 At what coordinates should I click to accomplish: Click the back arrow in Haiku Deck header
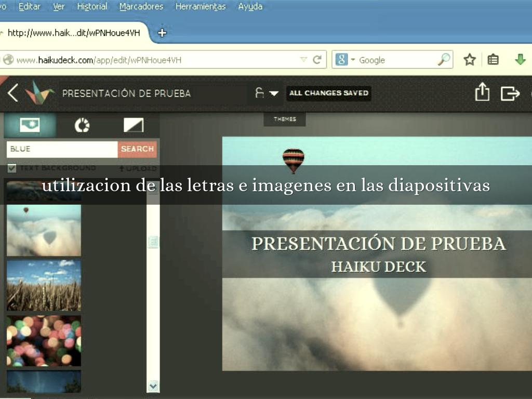click(x=13, y=93)
